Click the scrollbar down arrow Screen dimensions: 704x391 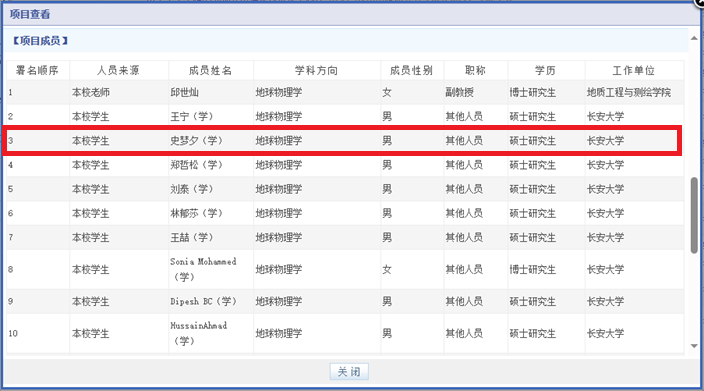[x=694, y=346]
